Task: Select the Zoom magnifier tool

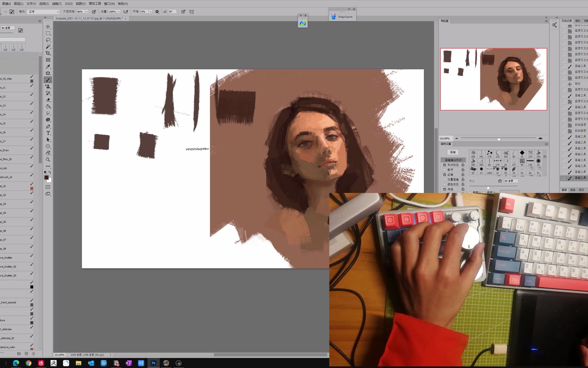Action: (x=48, y=160)
